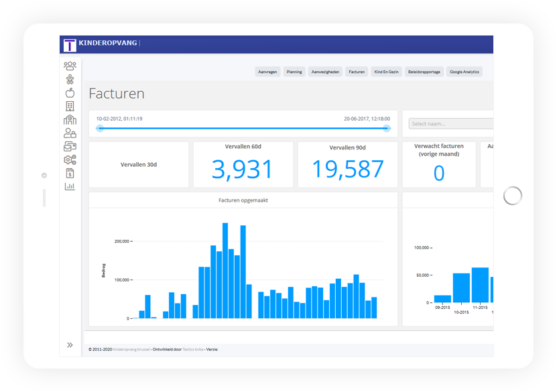
Task: Open the Planning tab
Action: click(x=294, y=72)
